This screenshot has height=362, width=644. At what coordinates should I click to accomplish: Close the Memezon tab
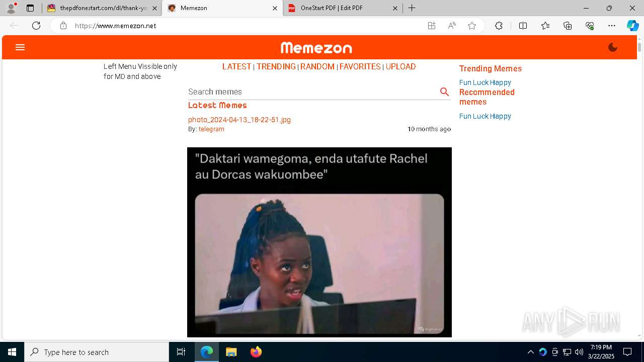click(x=275, y=8)
